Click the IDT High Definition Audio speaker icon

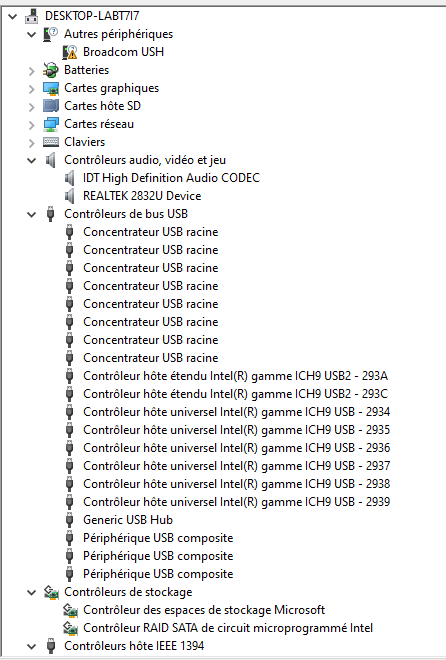70,178
